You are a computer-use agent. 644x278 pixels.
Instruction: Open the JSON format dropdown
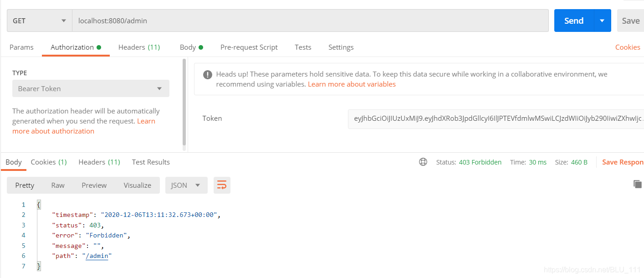[186, 185]
